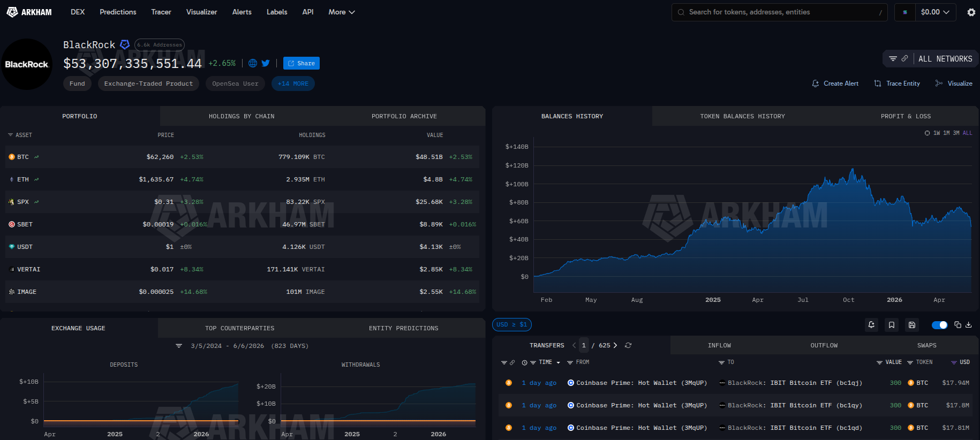Open the USD column filter icon

click(x=954, y=362)
